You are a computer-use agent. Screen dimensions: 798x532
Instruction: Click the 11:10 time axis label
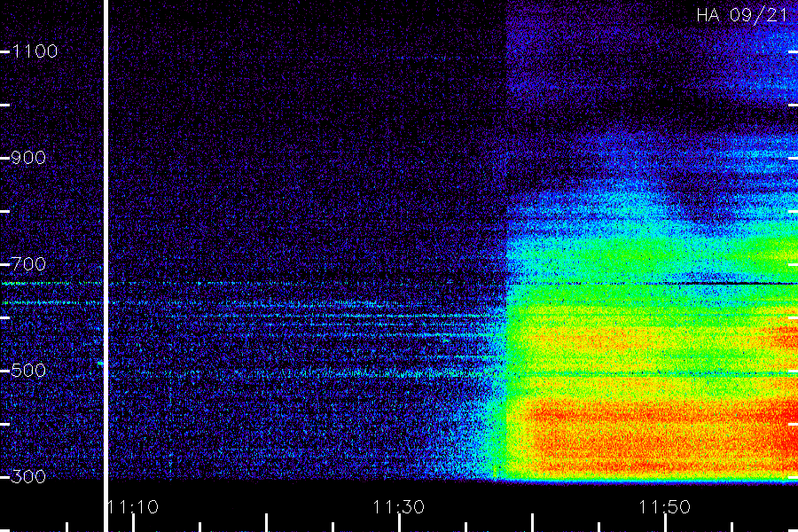click(134, 507)
